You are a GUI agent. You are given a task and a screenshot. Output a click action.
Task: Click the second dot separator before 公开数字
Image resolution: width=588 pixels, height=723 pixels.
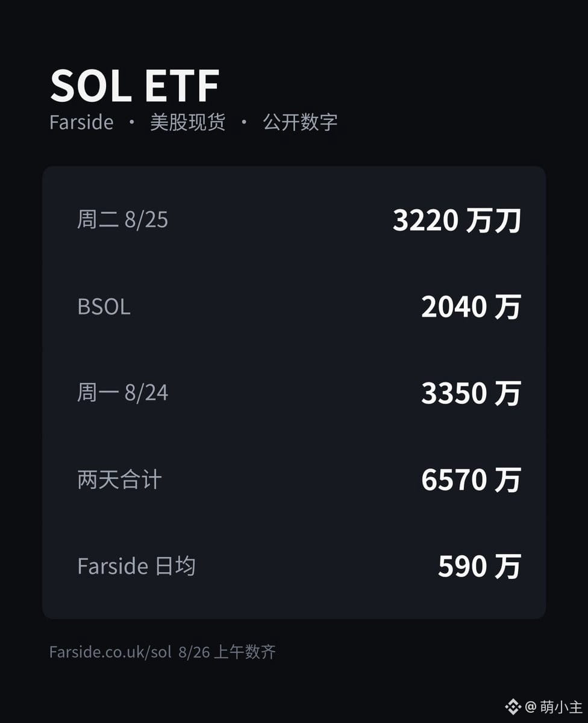click(244, 122)
